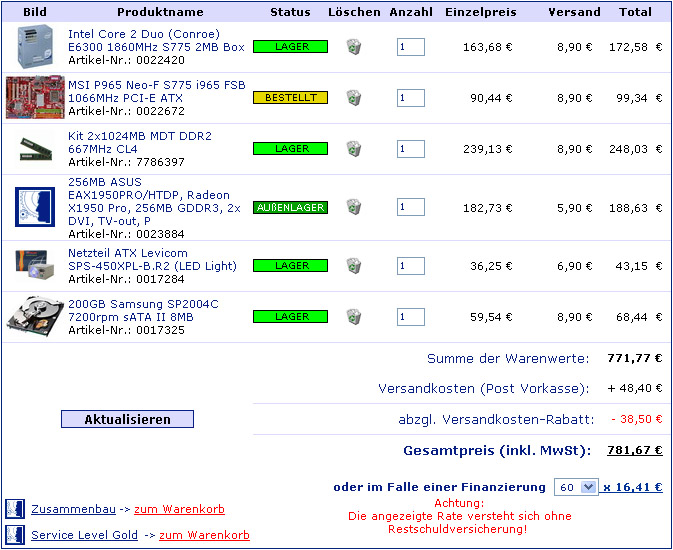Click the Total column header
The height and width of the screenshot is (550, 673).
[635, 12]
